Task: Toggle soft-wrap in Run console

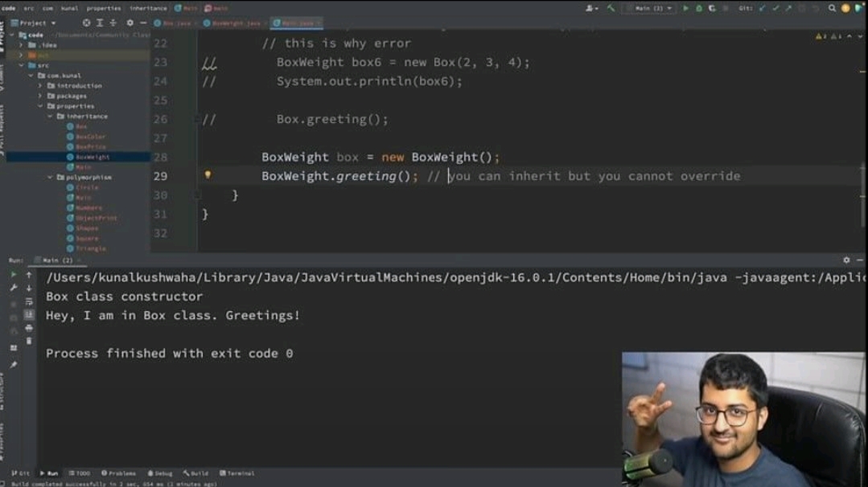Action: 29,301
